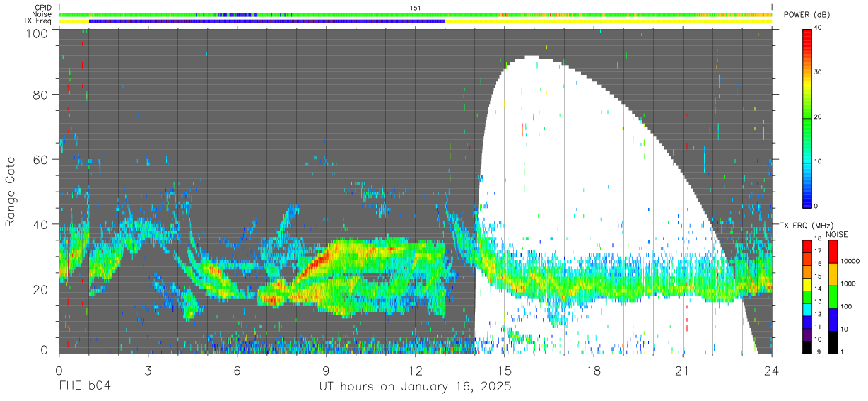Select the 18 tick on the UT hours axis
Image resolution: width=868 pixels, height=401 pixels.
[x=594, y=370]
